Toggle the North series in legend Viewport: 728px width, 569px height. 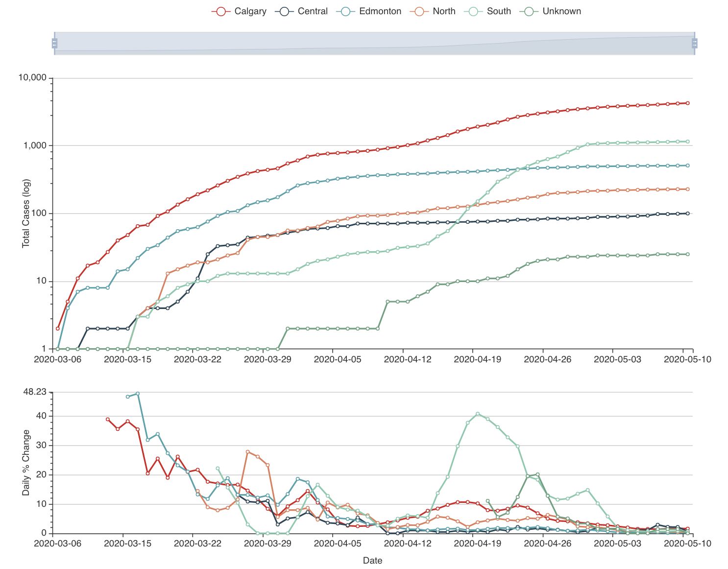coord(433,11)
